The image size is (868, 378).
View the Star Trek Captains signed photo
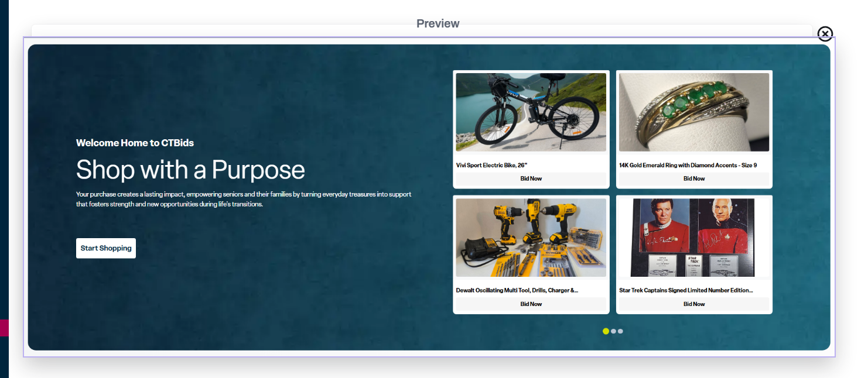click(693, 238)
